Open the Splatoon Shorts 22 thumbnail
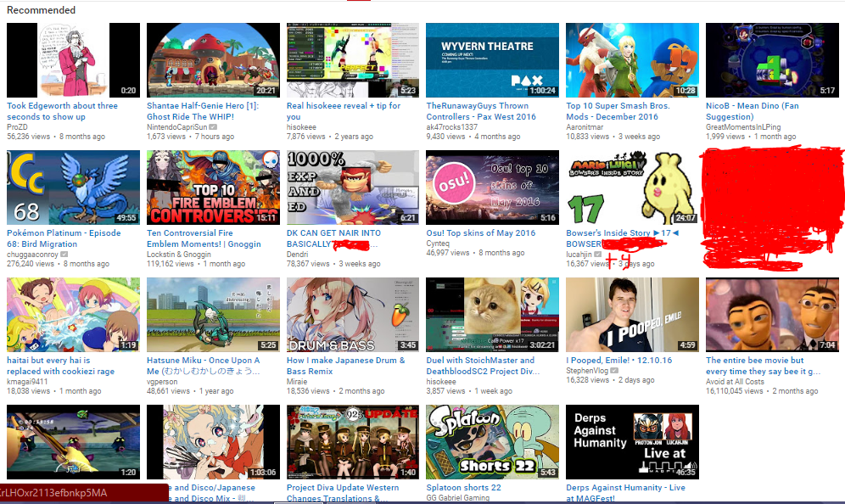The height and width of the screenshot is (504, 845). 493,442
